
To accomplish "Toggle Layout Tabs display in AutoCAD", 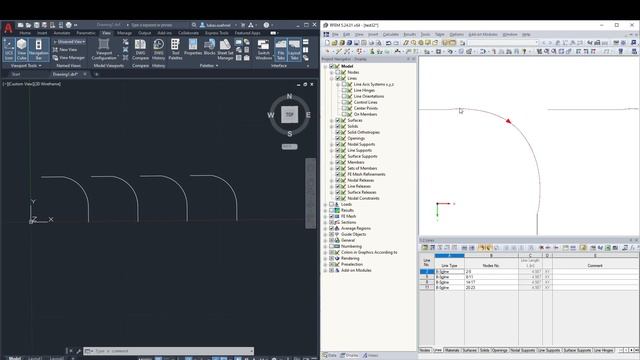I will click(294, 49).
